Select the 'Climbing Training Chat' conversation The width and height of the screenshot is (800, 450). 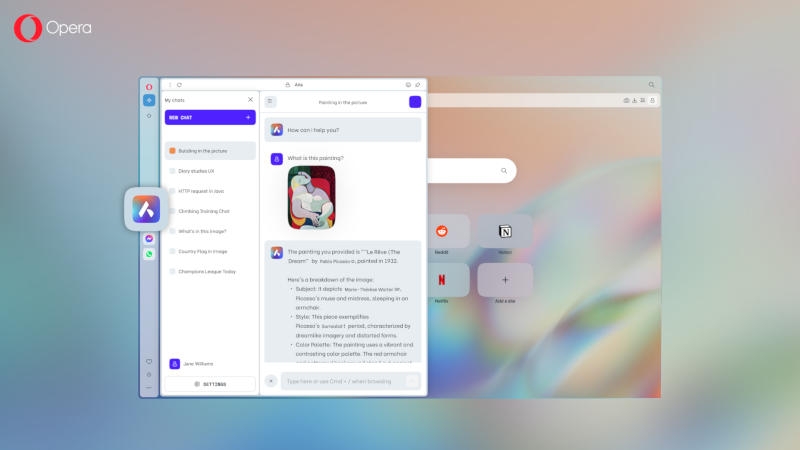tap(204, 211)
